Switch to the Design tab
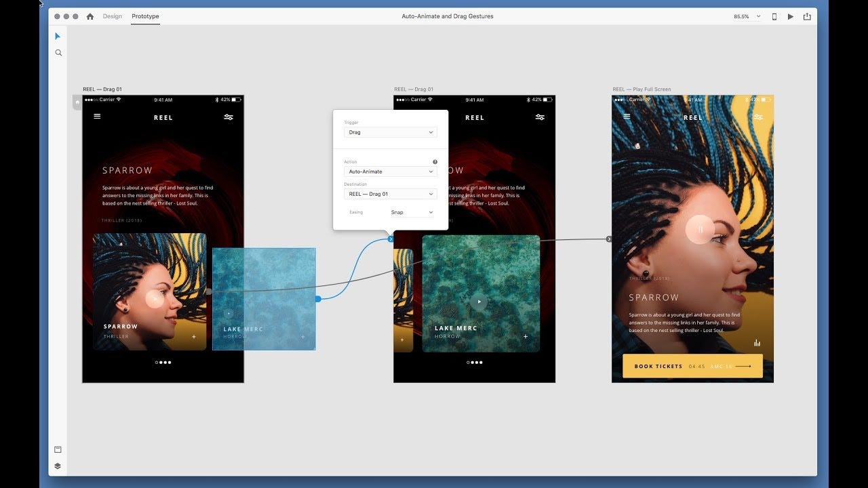The image size is (868, 488). [x=113, y=16]
